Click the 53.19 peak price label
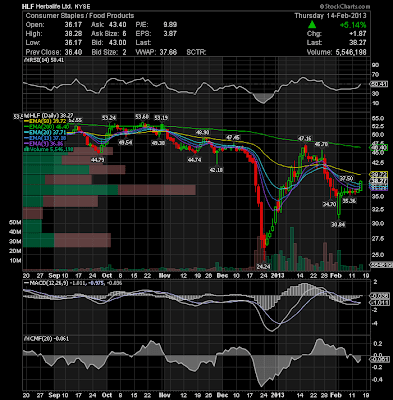This screenshot has height=400, width=393. point(161,118)
